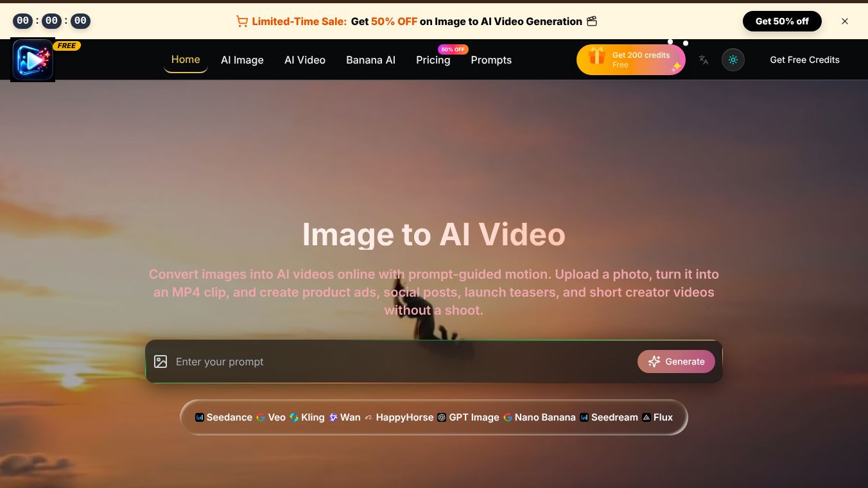Select the Seedance model chip
The image size is (868, 488).
(x=223, y=417)
